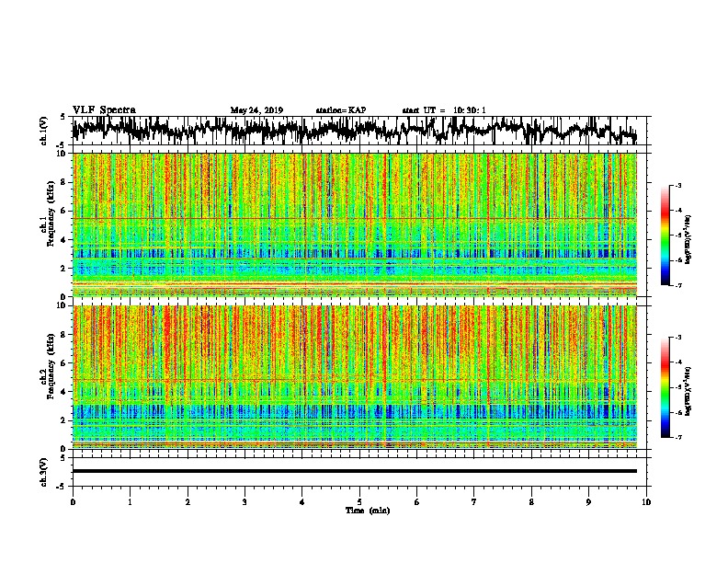Click the '10' kHz tick of ch.1 spectrogram
728x563 pixels.
pyautogui.click(x=63, y=154)
